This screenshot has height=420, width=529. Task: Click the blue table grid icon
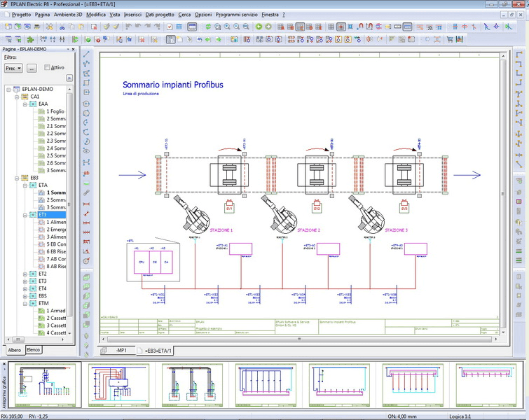pyautogui.click(x=179, y=27)
